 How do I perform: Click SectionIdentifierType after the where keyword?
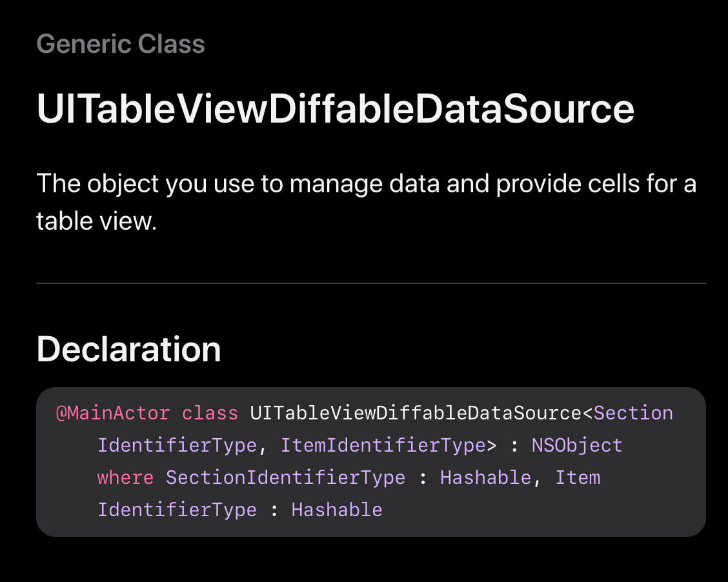[285, 478]
